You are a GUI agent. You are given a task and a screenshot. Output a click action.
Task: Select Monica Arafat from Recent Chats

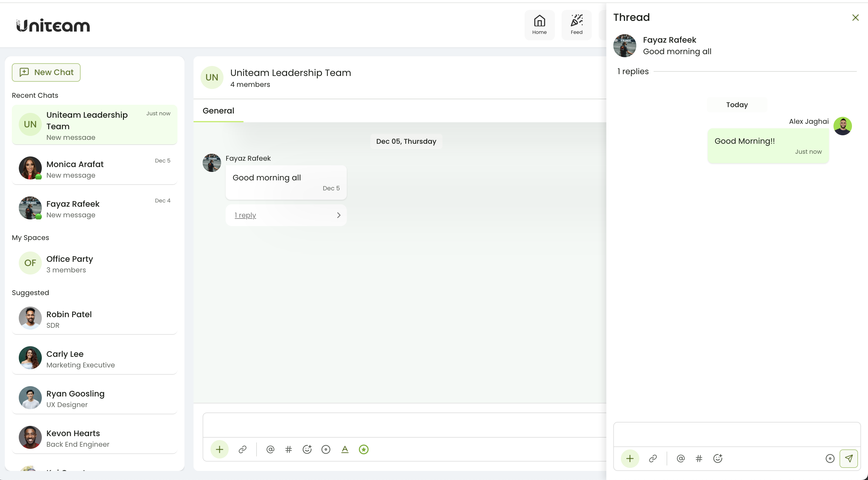(94, 169)
